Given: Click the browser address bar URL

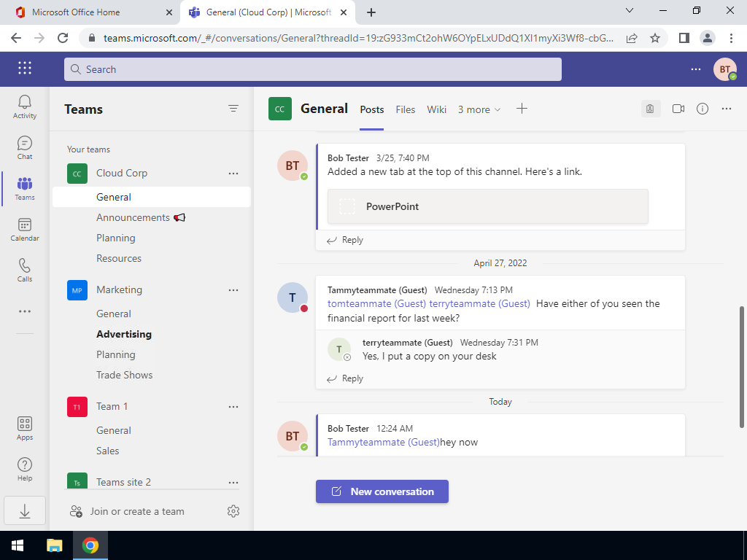Looking at the screenshot, I should point(358,38).
